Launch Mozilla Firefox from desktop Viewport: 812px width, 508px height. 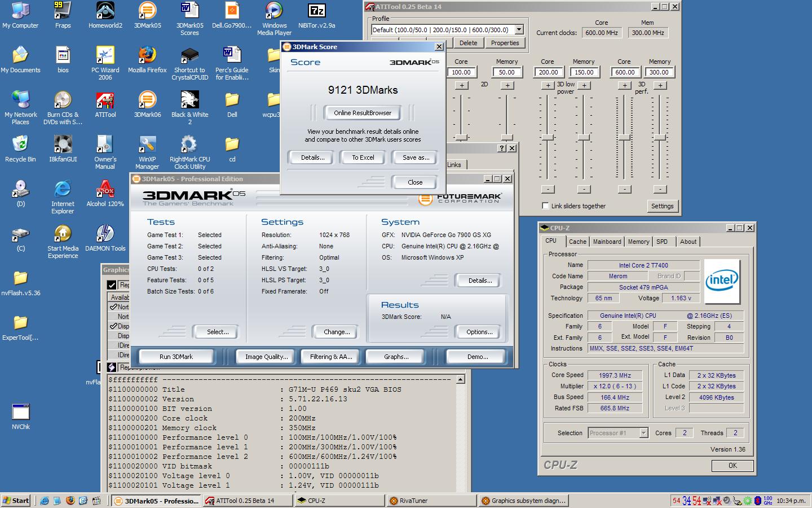[147, 59]
